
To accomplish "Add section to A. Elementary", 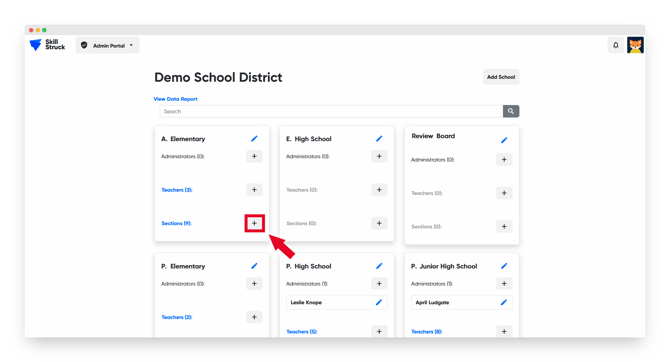I will pyautogui.click(x=254, y=223).
